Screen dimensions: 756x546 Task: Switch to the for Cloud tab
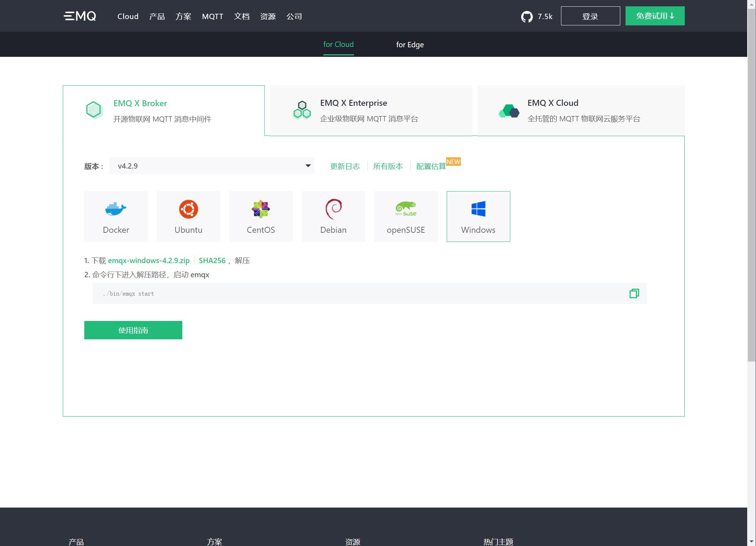point(338,44)
